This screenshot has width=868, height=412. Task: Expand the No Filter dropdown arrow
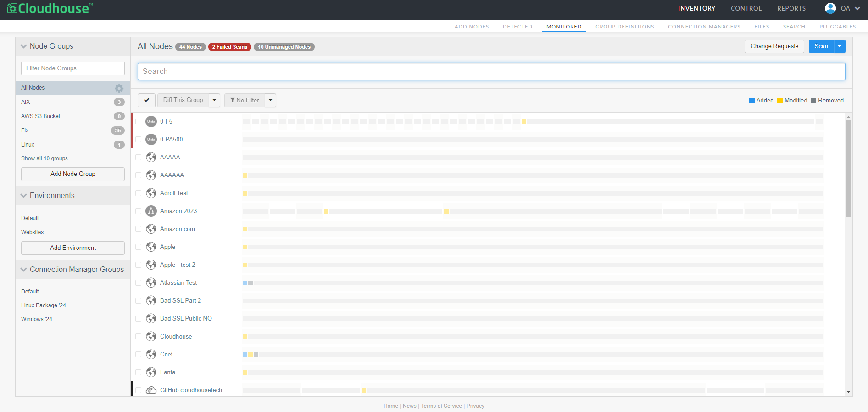click(271, 100)
